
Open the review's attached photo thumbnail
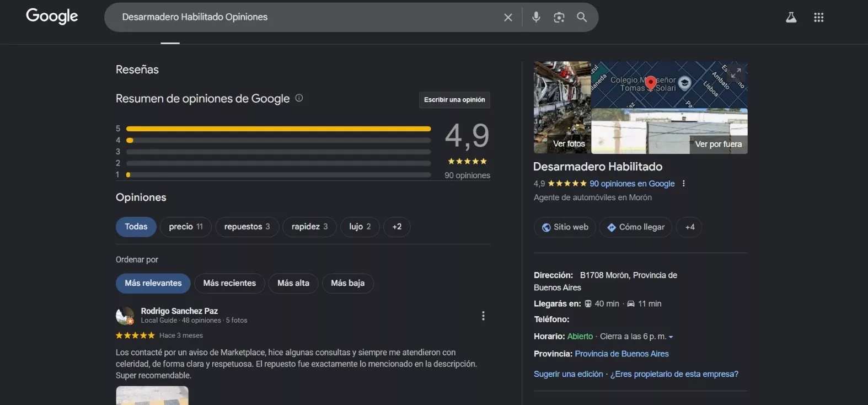click(x=152, y=396)
